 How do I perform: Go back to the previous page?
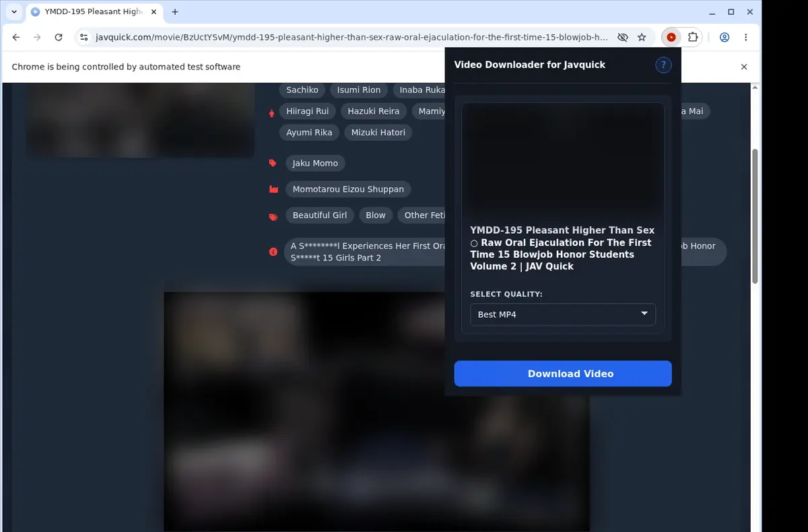(16, 38)
